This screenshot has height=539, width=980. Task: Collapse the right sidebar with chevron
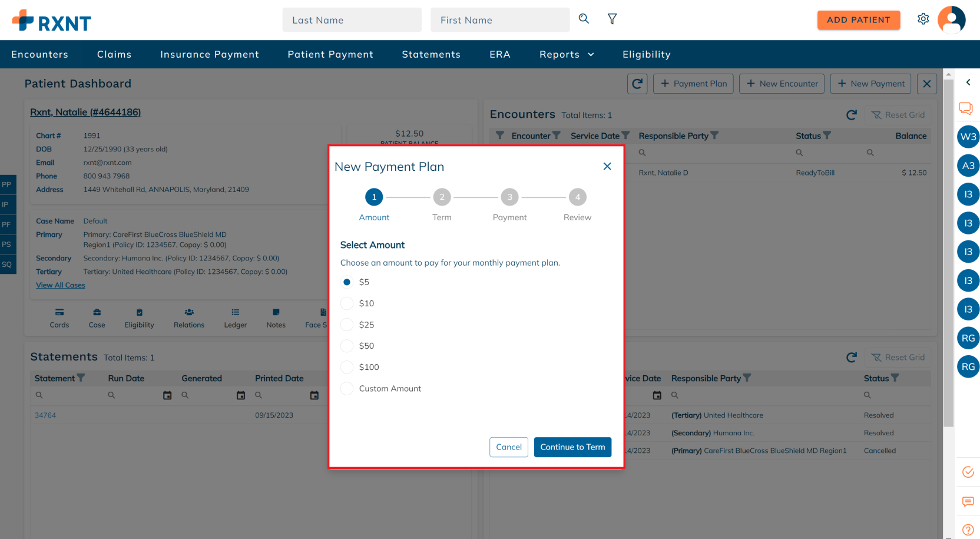tap(968, 82)
